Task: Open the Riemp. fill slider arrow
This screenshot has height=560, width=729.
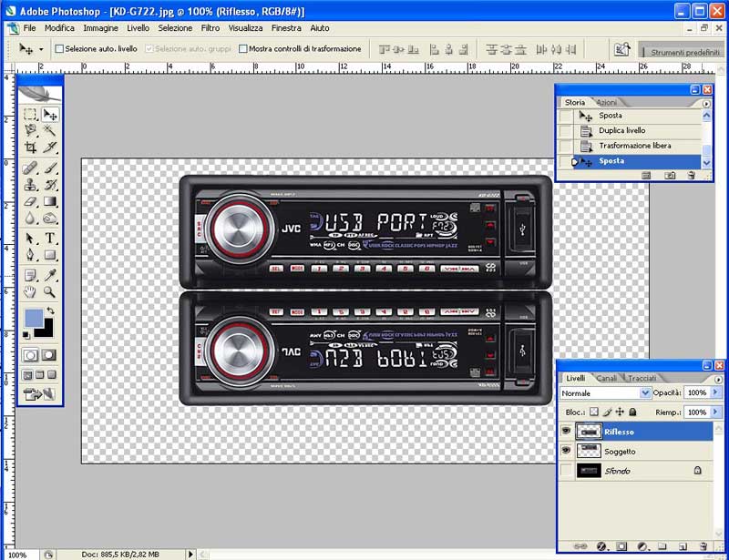Action: (715, 412)
